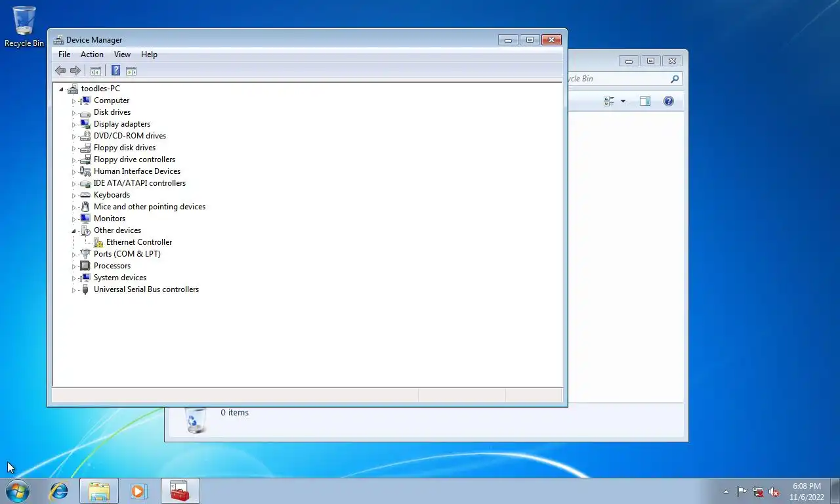The width and height of the screenshot is (840, 504).
Task: Select the Keyboards category icon
Action: point(85,195)
